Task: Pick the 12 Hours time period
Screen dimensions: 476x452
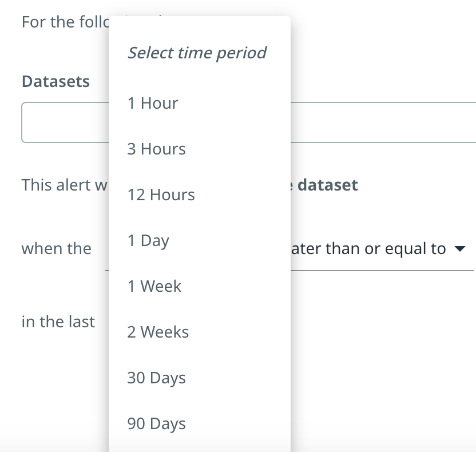Action: click(161, 195)
